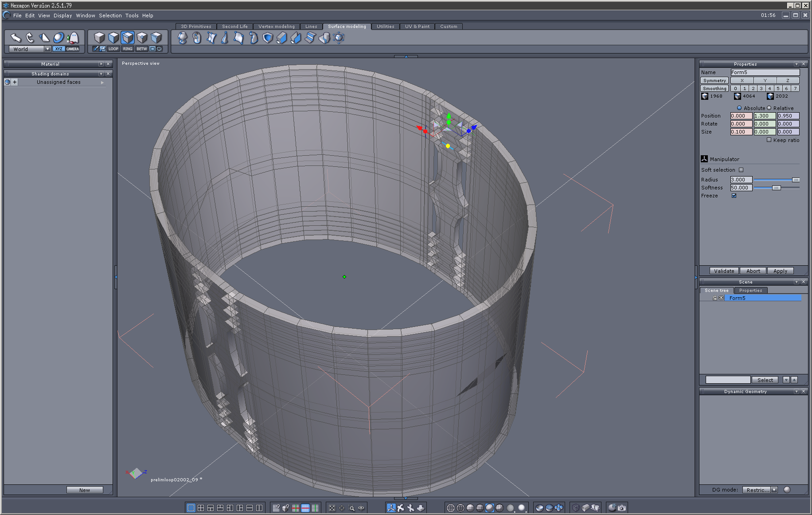The image size is (812, 515).
Task: Activate the LOOP selection button
Action: point(113,49)
